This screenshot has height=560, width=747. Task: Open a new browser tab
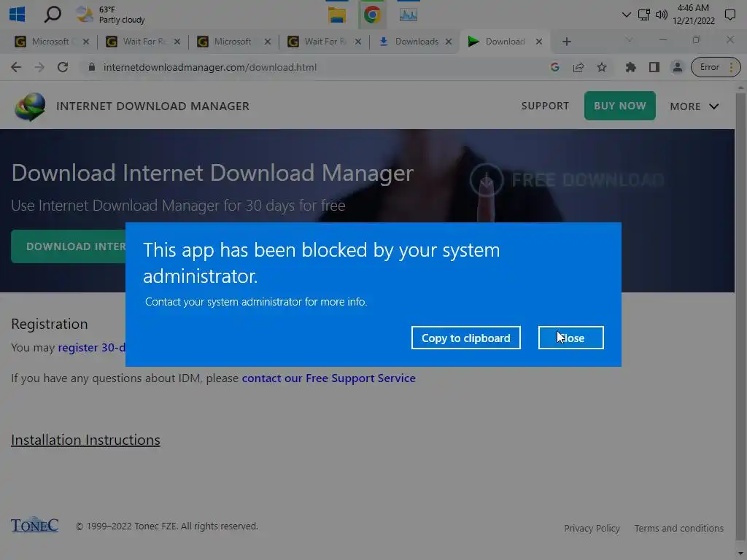[x=566, y=42]
